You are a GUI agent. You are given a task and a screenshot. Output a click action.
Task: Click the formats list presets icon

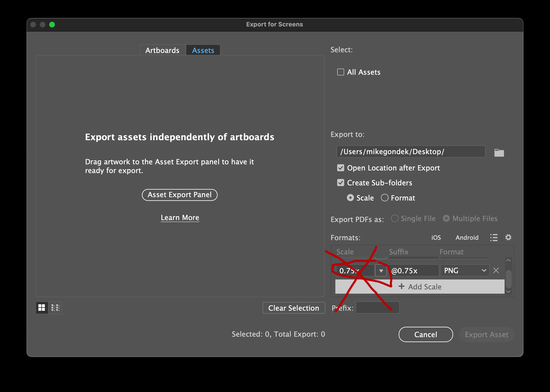pos(494,238)
